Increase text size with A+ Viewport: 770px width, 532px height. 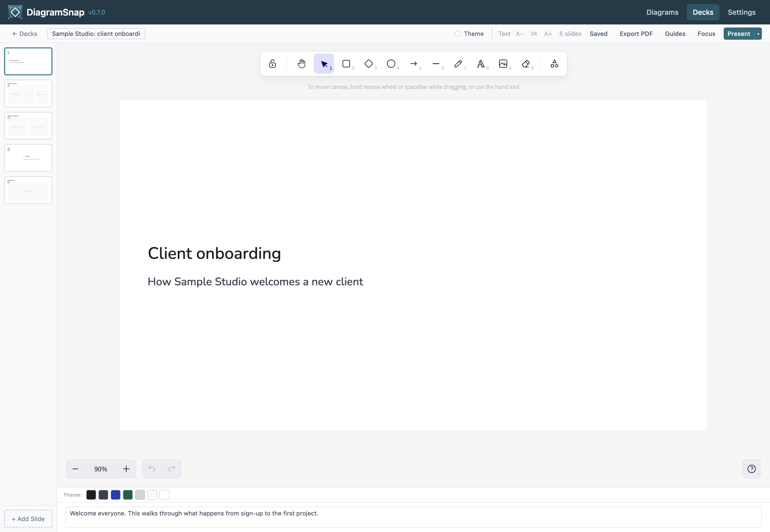(x=548, y=34)
